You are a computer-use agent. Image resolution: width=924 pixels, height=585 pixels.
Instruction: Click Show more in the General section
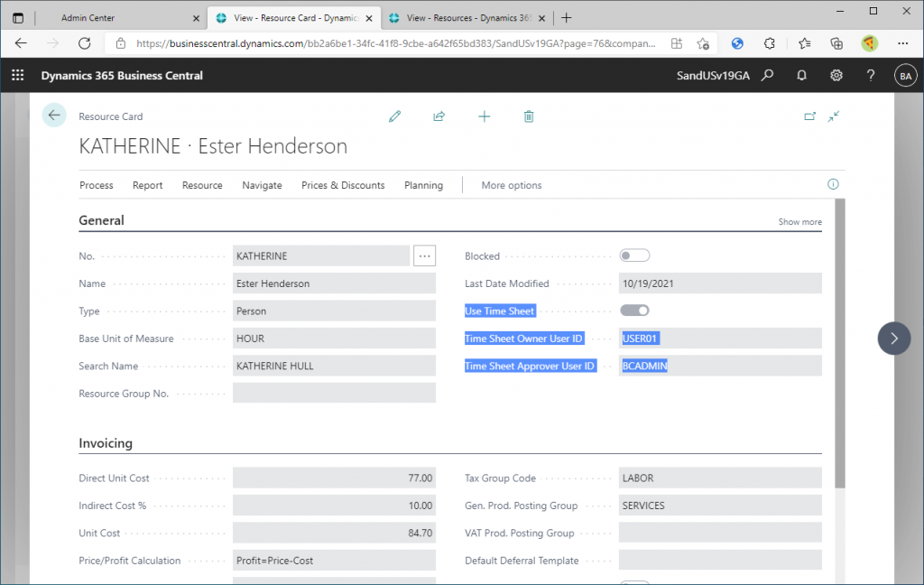click(799, 222)
